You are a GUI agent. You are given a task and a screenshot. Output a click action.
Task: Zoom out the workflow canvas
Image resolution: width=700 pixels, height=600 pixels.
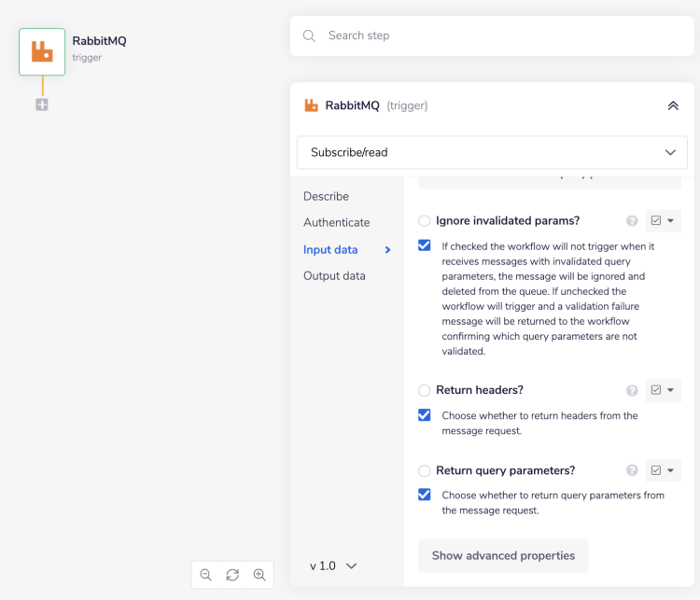tap(206, 575)
